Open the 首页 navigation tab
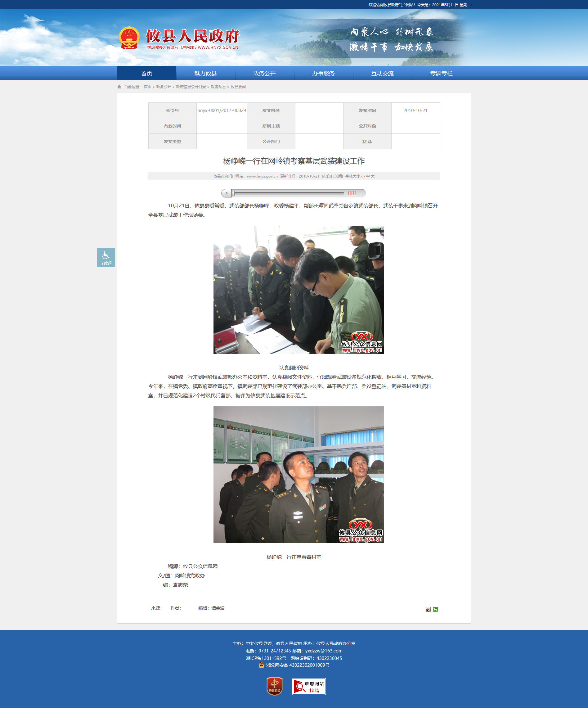This screenshot has width=588, height=708. click(x=146, y=73)
